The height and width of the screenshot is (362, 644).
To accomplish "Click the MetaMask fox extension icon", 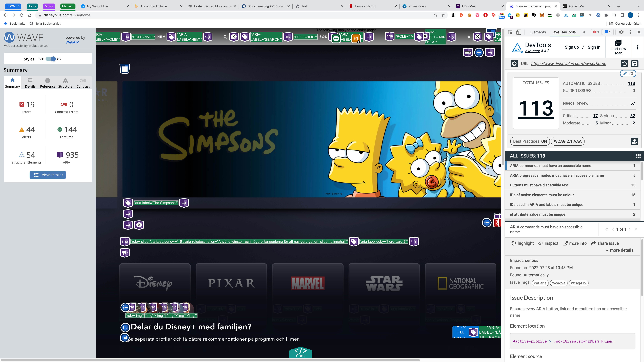I will click(542, 15).
